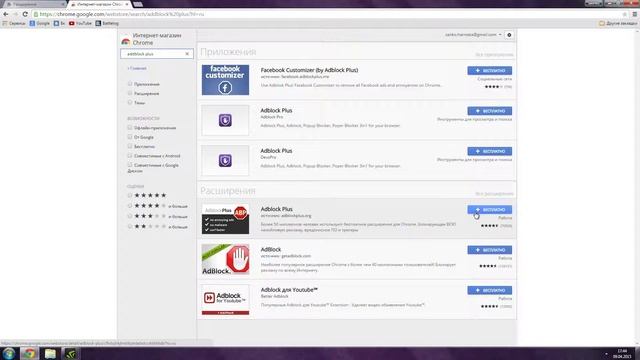Click the bookmark star in the address bar
Viewport: 640px width, 360px height.
point(624,14)
